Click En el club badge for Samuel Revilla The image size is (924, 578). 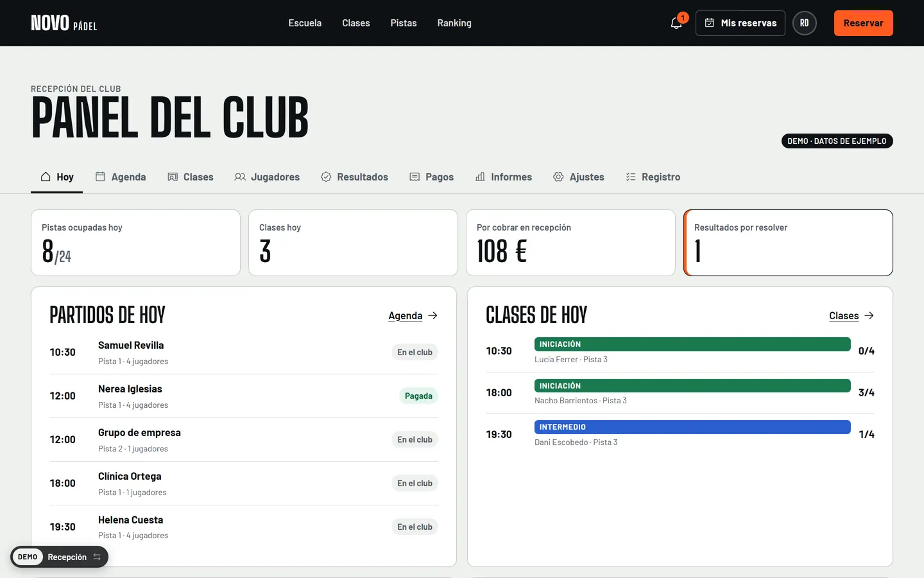click(415, 352)
